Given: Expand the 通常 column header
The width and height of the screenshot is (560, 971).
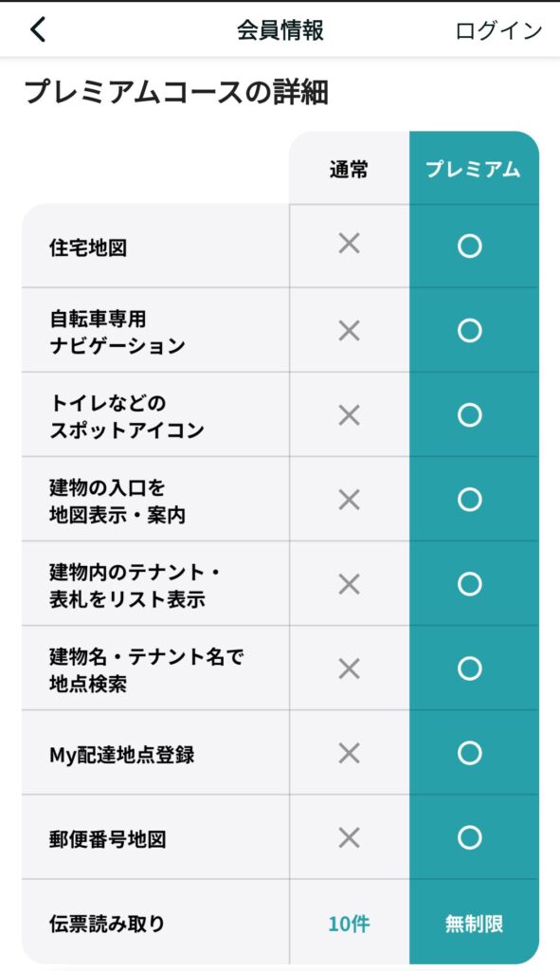Looking at the screenshot, I should [350, 167].
